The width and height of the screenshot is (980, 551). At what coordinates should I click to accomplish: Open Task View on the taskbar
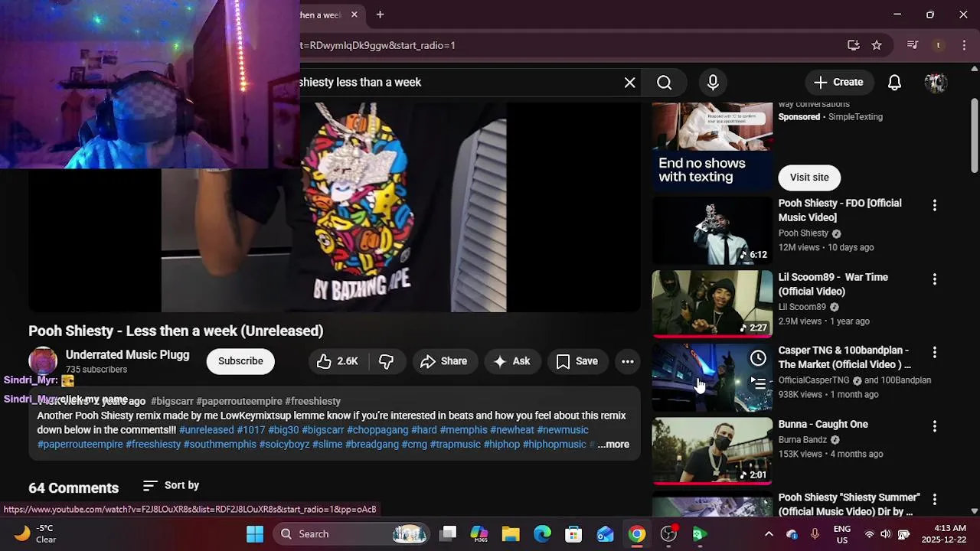(x=449, y=534)
